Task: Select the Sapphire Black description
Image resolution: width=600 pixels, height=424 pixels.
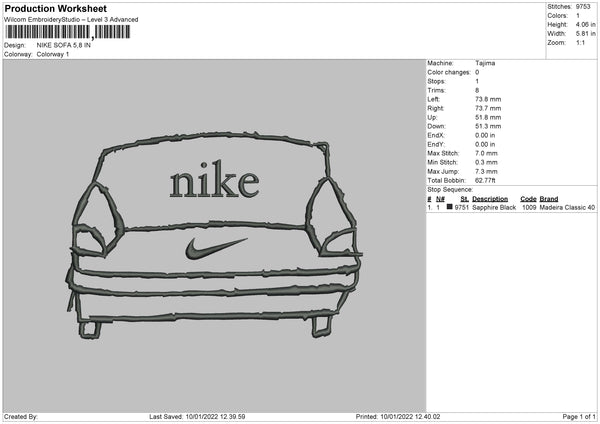Action: point(494,207)
